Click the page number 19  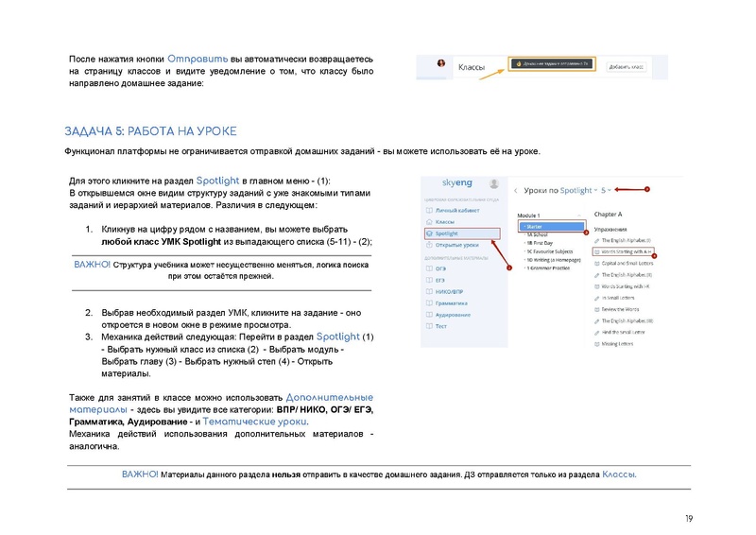pos(689,519)
